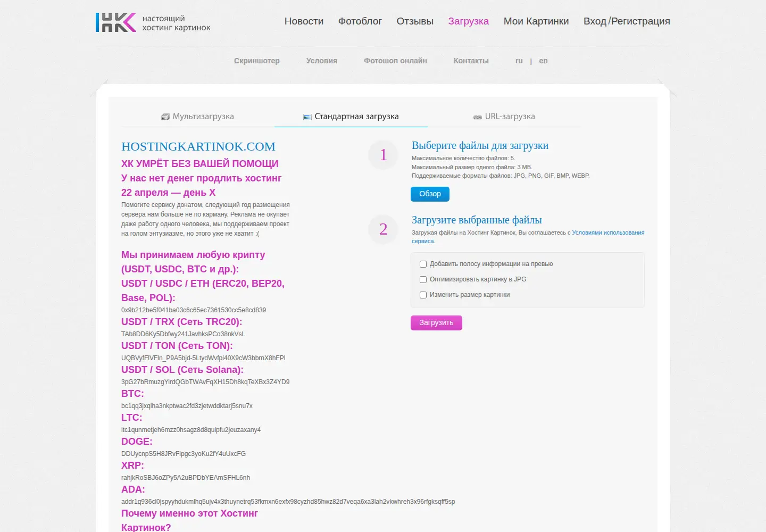The height and width of the screenshot is (532, 766).
Task: Check "Изменить размер картинки" option
Action: click(423, 295)
